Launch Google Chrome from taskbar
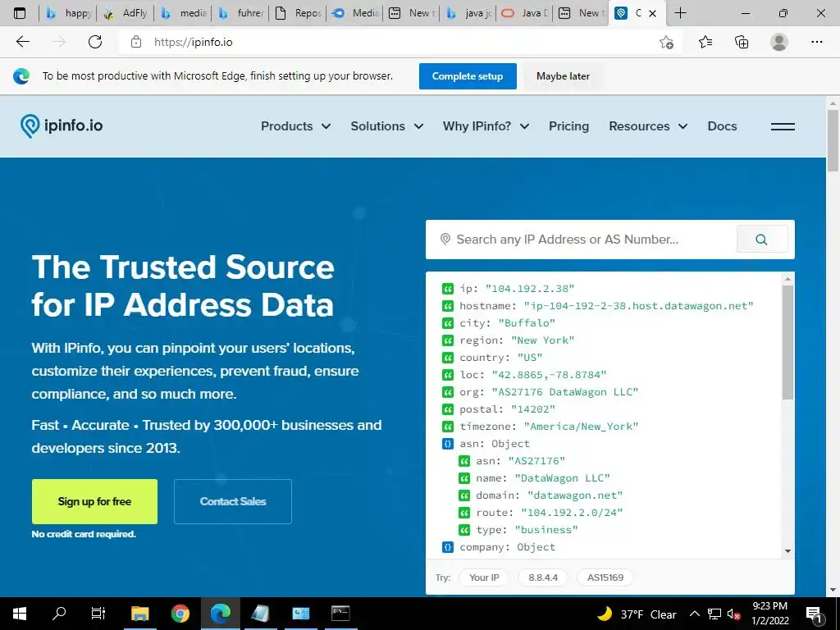 [180, 614]
